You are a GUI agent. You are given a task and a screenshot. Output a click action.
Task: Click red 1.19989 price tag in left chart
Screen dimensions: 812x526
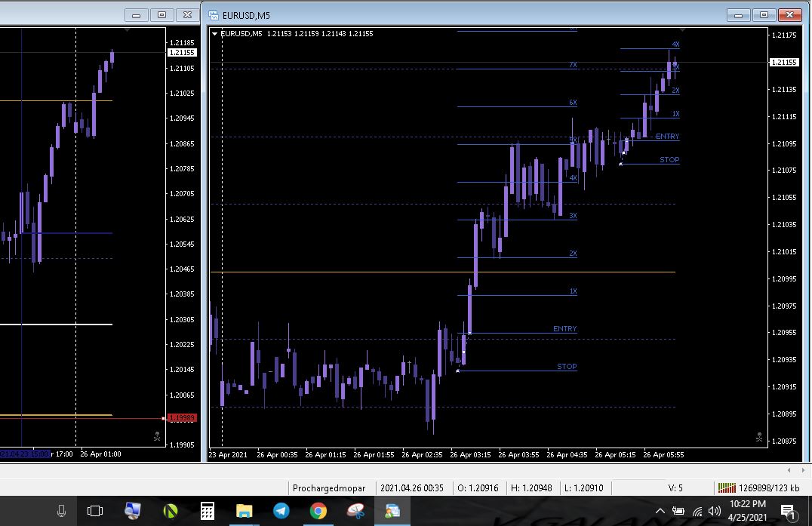click(x=182, y=418)
